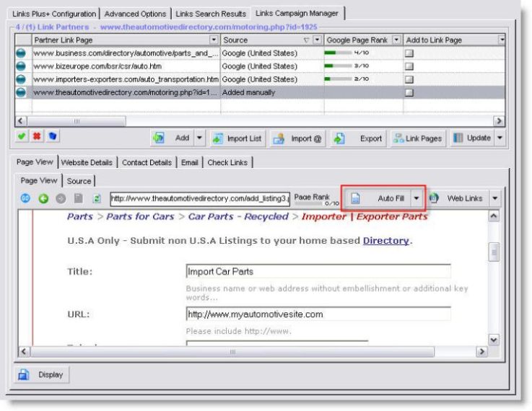Click the web page vertical scrollbar down arrow
Screen dimensions: 532x411
(x=494, y=340)
